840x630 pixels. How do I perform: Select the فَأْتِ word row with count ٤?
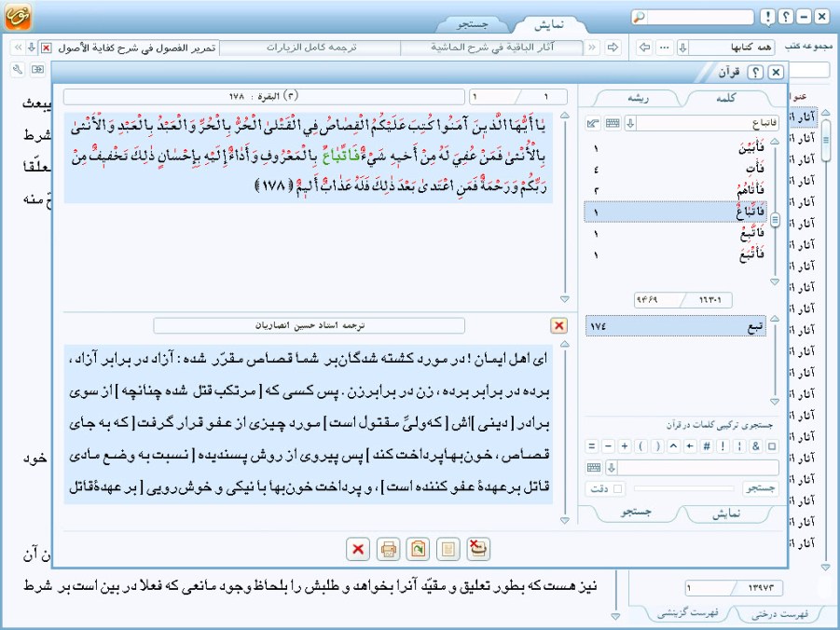click(x=676, y=170)
